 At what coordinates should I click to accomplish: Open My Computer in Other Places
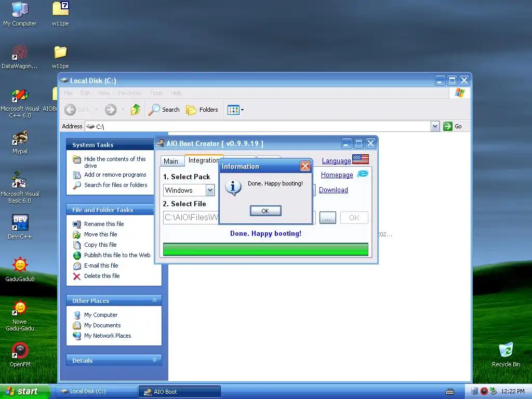click(101, 315)
